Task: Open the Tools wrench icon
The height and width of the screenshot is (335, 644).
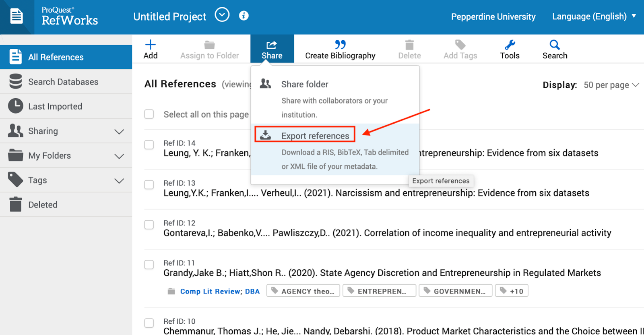Action: point(510,44)
